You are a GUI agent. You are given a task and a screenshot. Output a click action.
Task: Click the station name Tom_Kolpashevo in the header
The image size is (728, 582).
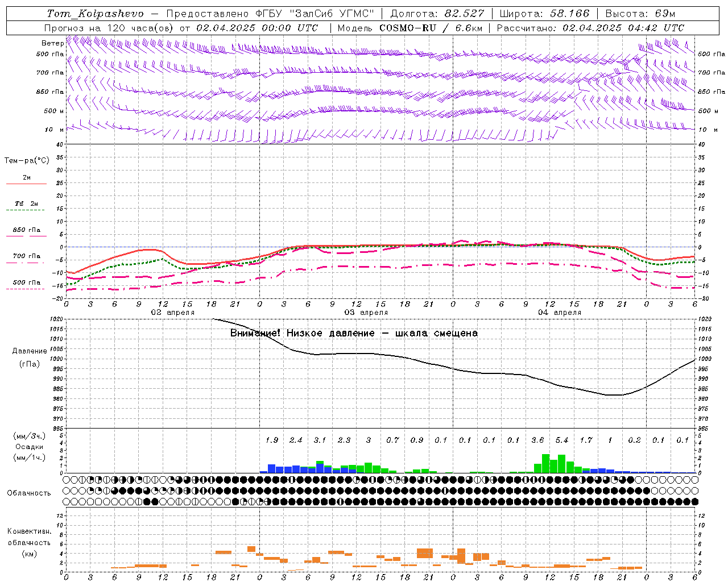[96, 14]
